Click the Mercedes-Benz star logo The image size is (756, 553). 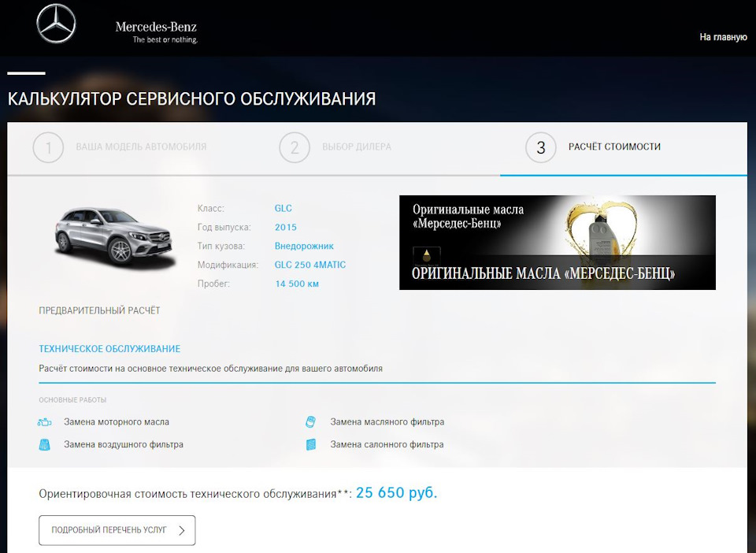point(56,24)
